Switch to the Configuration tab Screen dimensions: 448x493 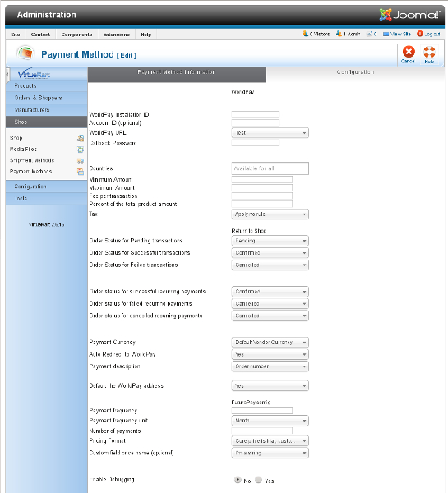[x=355, y=72]
